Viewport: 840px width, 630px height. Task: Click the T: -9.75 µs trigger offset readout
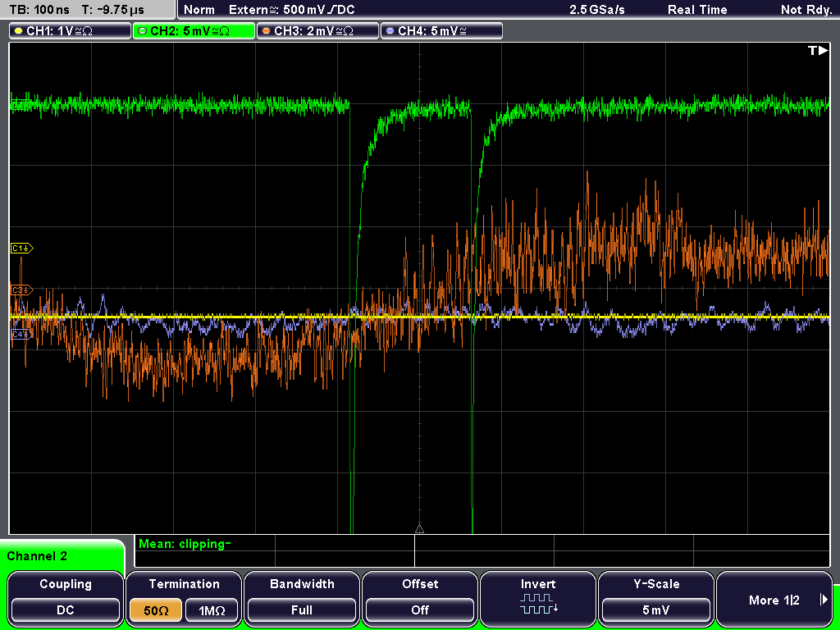tap(113, 10)
